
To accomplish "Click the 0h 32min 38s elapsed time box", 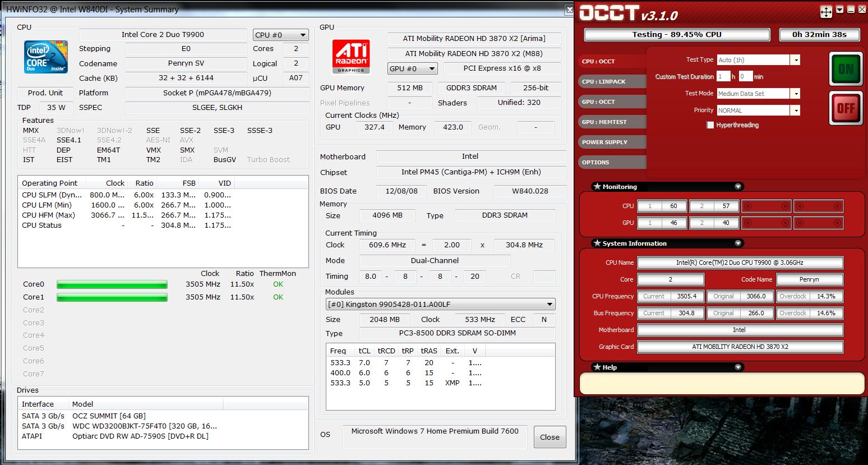I will pos(819,34).
